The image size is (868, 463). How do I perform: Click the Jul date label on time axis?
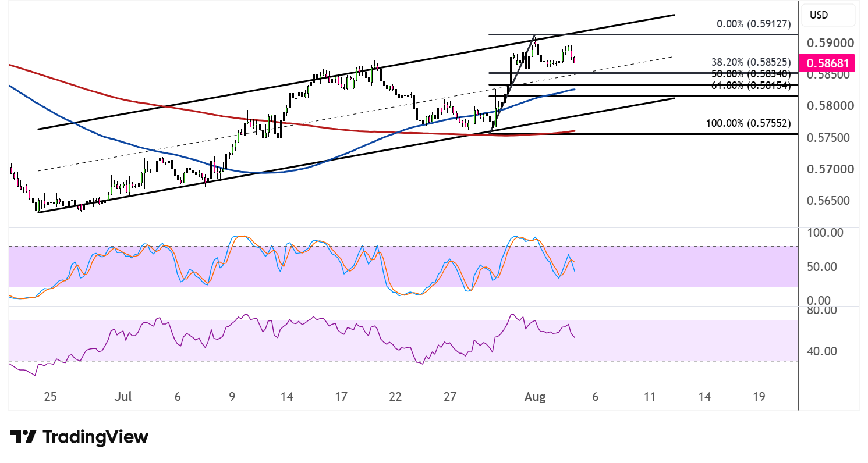tap(123, 397)
